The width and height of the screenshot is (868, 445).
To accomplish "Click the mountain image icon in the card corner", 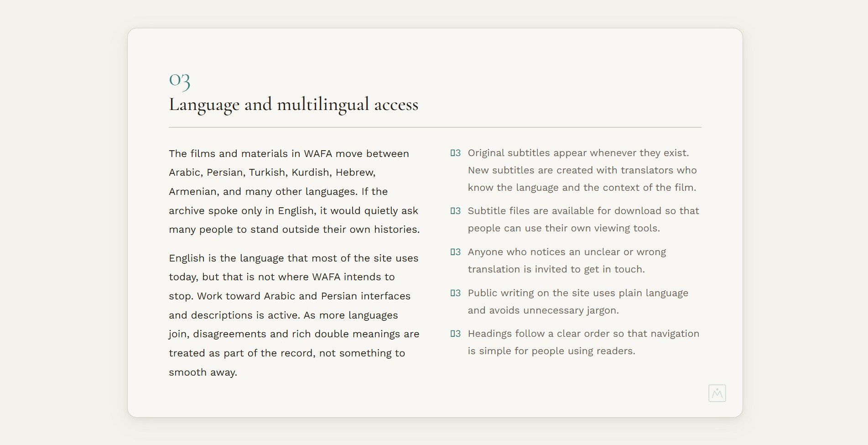I will point(717,393).
